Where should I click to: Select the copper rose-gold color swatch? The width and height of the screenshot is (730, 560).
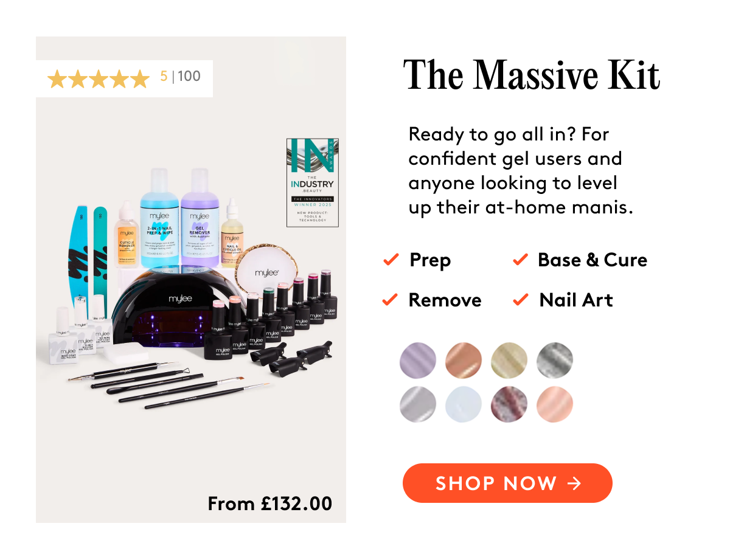pyautogui.click(x=464, y=361)
